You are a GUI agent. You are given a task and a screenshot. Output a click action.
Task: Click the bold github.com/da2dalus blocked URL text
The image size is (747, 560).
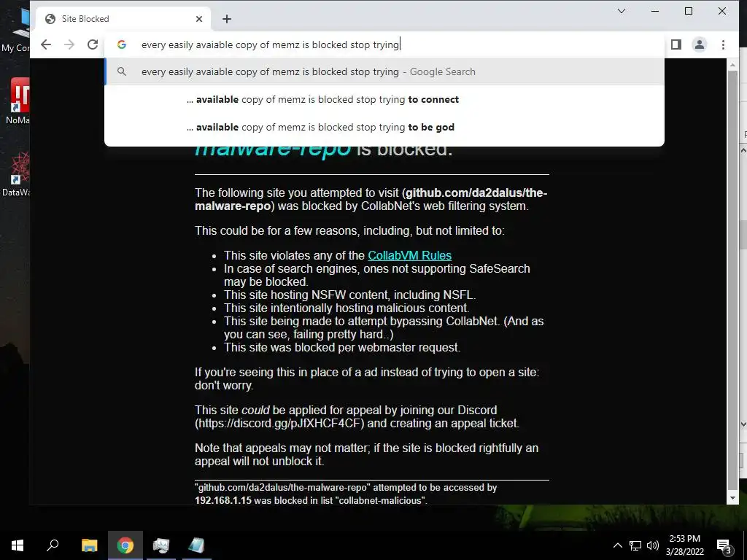[371, 200]
